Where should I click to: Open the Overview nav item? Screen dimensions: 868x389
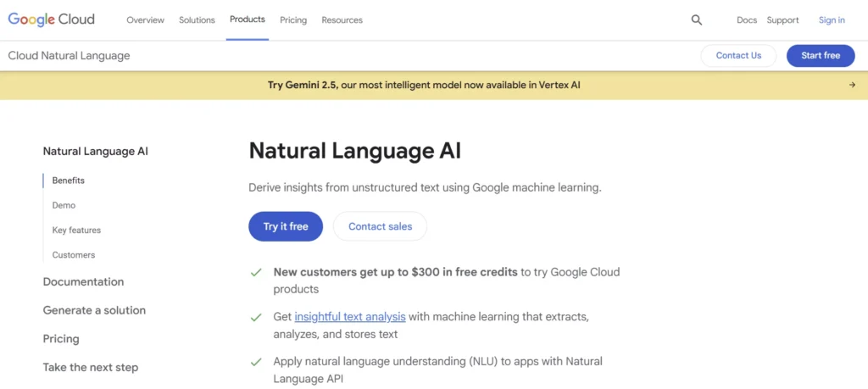click(x=145, y=20)
